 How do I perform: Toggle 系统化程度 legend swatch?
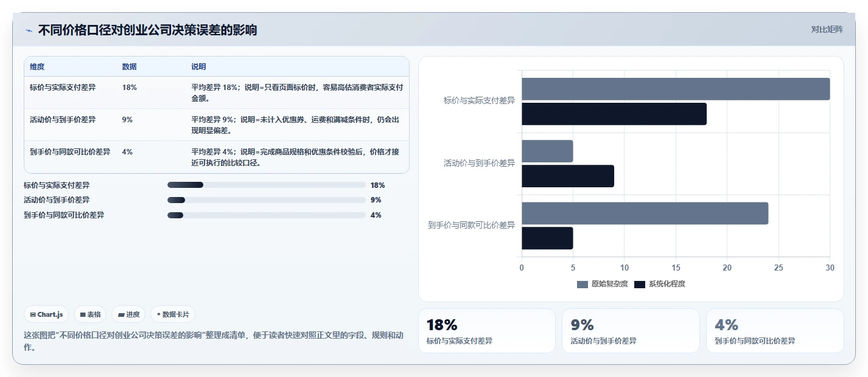(x=640, y=285)
